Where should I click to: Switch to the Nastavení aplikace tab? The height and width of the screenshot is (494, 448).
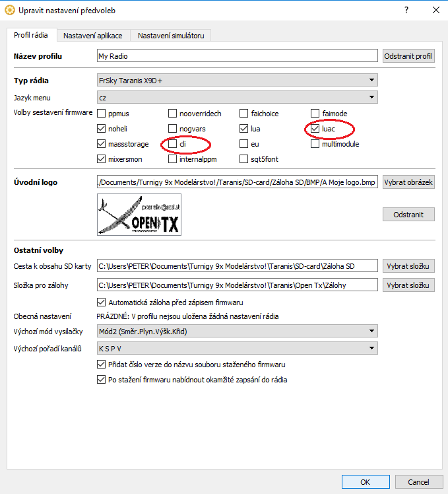[x=92, y=36]
